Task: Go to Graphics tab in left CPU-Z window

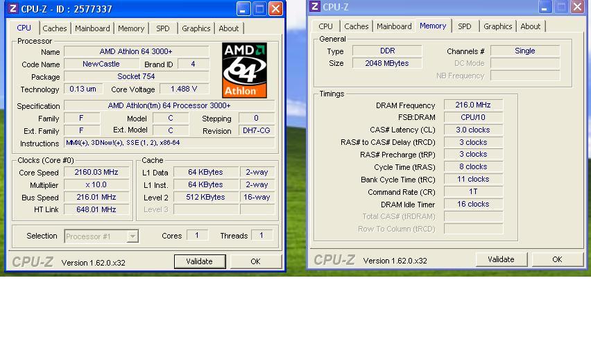Action: pos(196,28)
